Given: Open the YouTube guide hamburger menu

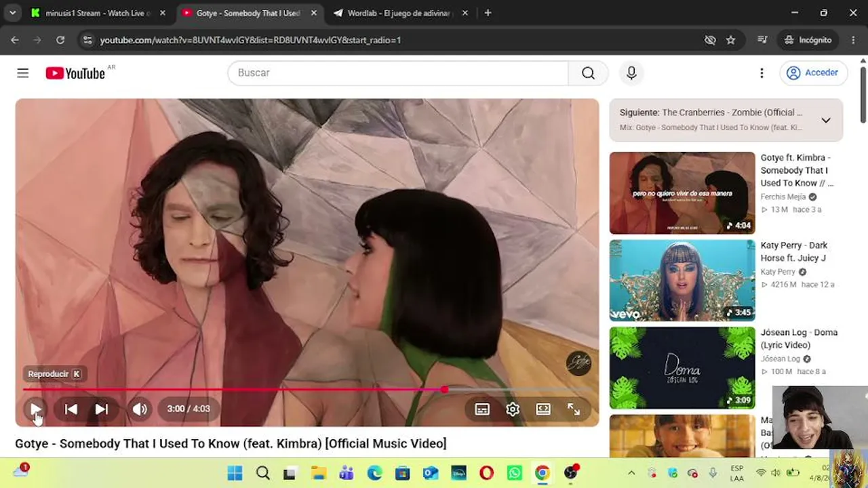Looking at the screenshot, I should coord(23,73).
